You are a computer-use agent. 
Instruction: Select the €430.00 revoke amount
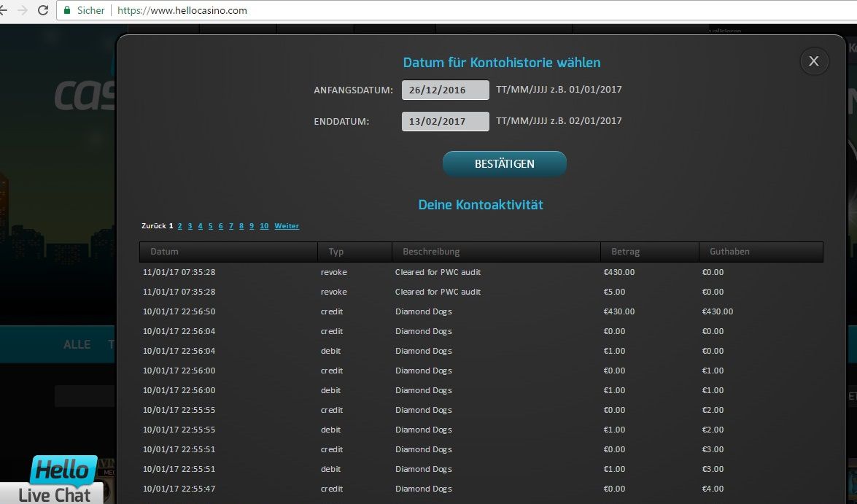619,272
